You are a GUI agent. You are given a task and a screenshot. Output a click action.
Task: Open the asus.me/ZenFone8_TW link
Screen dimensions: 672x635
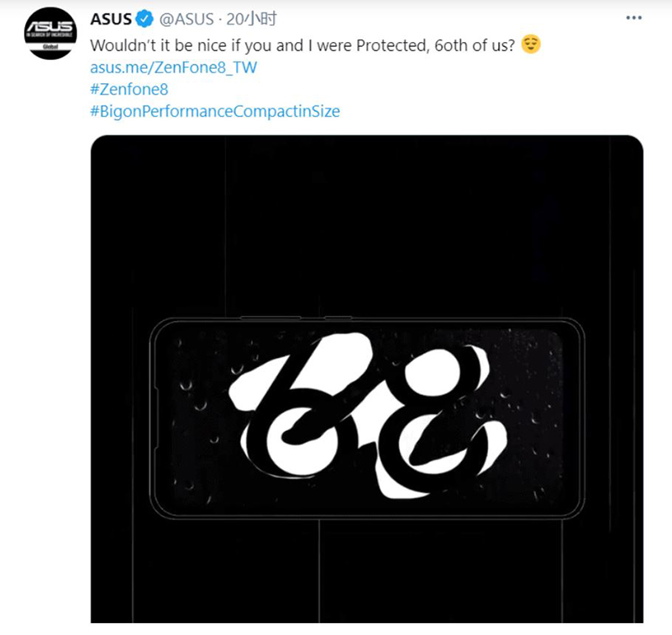click(x=174, y=67)
